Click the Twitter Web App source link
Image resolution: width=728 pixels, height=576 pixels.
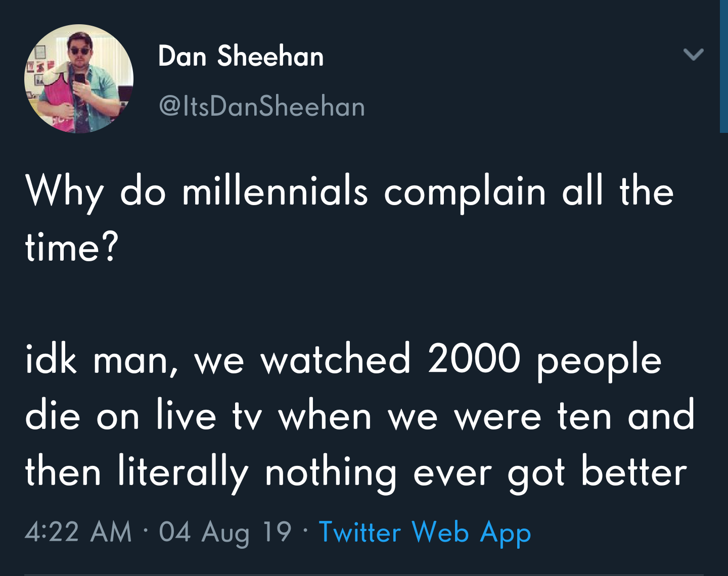[x=425, y=533]
